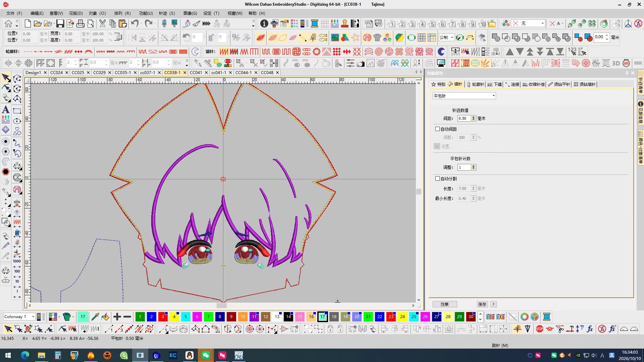Screen dimensions: 644x362
Task: Click the design information i icon
Action: tap(264, 23)
